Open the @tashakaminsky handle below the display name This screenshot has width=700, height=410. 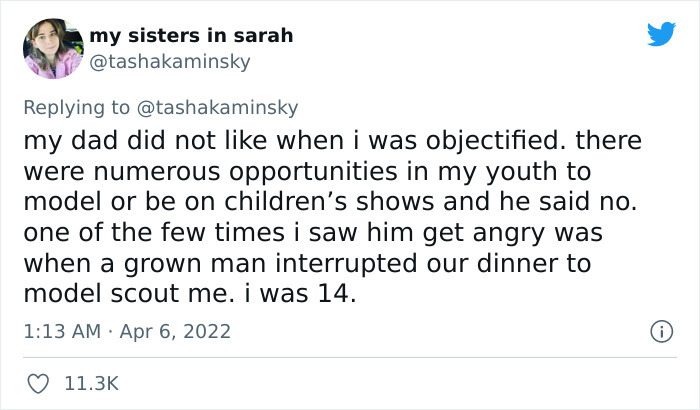pos(170,61)
